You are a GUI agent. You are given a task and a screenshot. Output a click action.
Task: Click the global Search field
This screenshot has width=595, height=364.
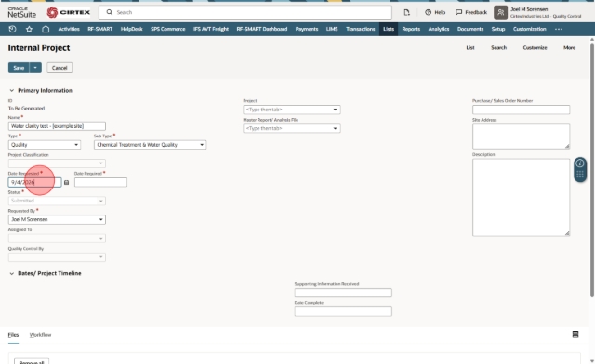(x=245, y=12)
